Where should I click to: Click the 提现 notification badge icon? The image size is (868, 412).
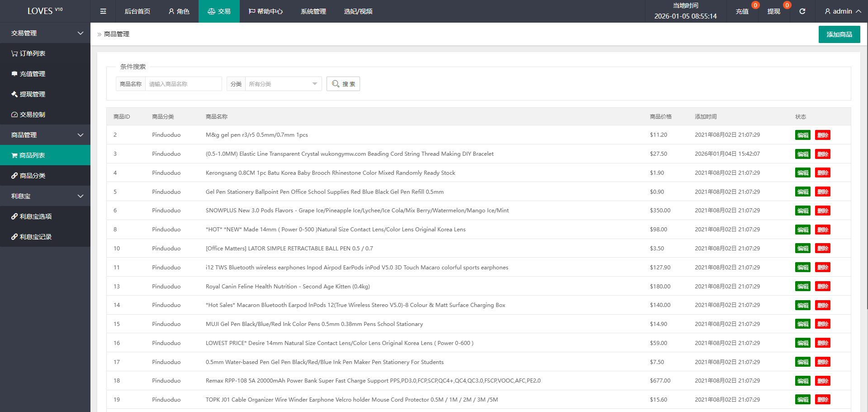click(x=787, y=5)
